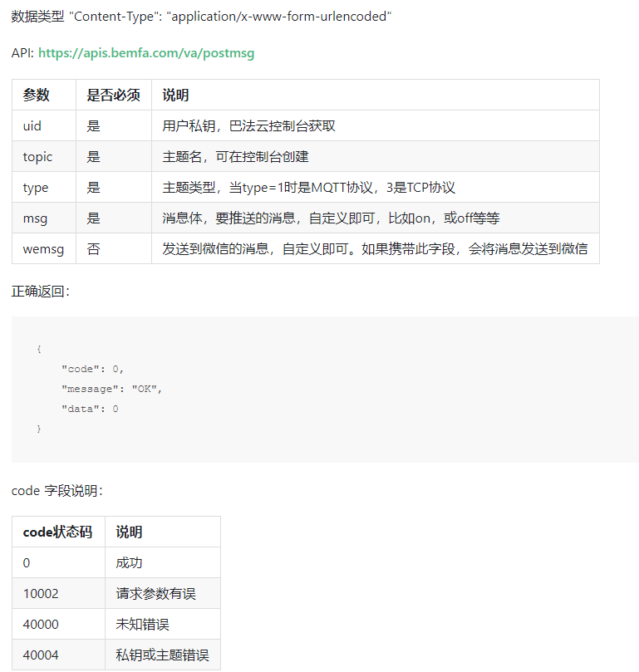Click the 'code 字段说明:' heading
The width and height of the screenshot is (639, 672).
57,491
